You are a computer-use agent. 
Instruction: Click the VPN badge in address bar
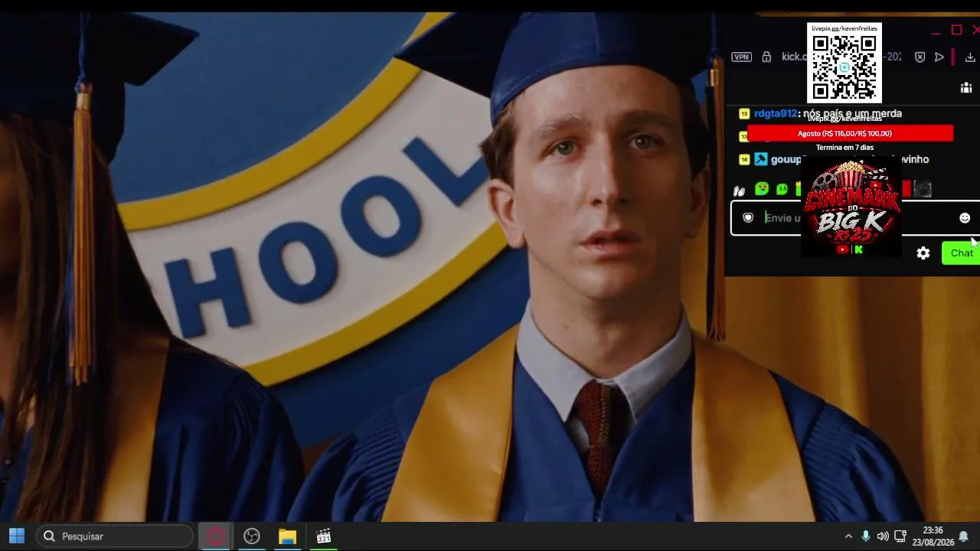(740, 57)
